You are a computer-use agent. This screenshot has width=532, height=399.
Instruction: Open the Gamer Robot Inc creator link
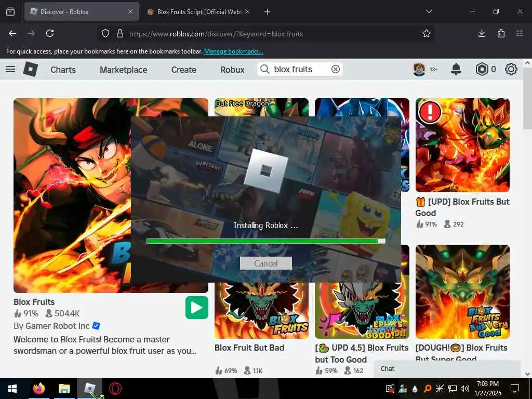point(57,326)
